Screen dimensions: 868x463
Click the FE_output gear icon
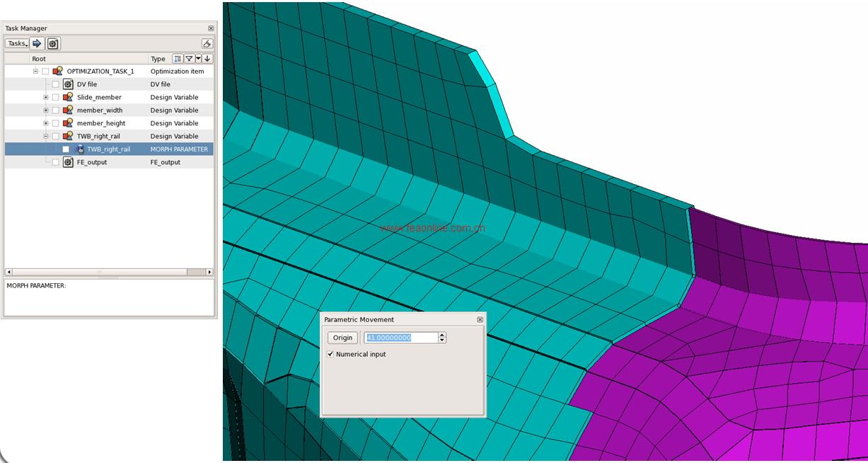pos(68,162)
